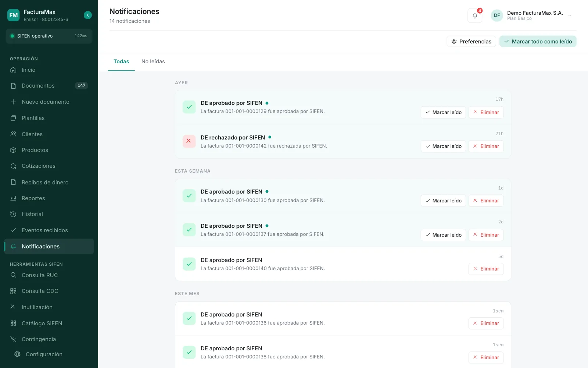Open Recibos de dinero icon
The width and height of the screenshot is (588, 368).
13,183
